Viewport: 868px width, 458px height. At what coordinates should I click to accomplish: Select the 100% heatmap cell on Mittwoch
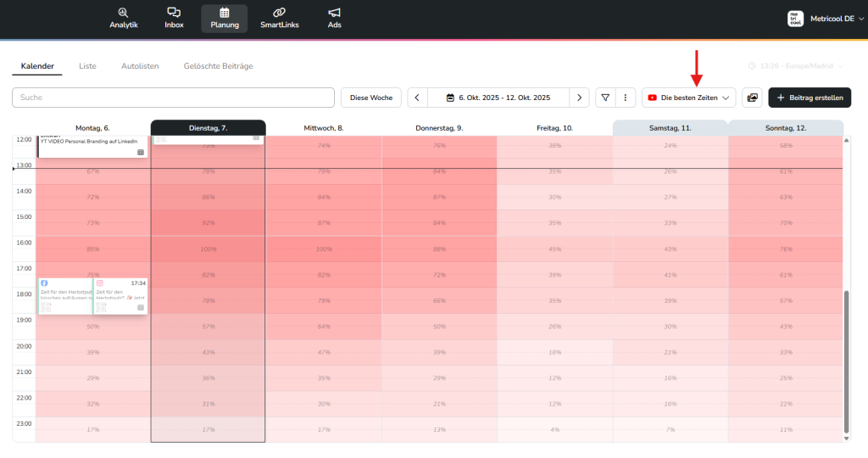(324, 249)
